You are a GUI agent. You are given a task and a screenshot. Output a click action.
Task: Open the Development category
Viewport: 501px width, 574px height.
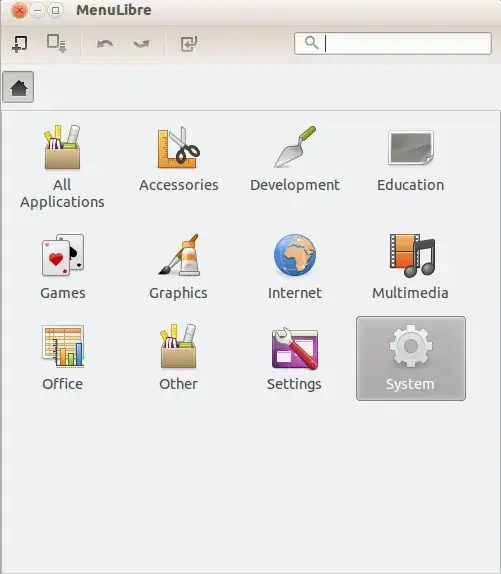[x=295, y=159]
